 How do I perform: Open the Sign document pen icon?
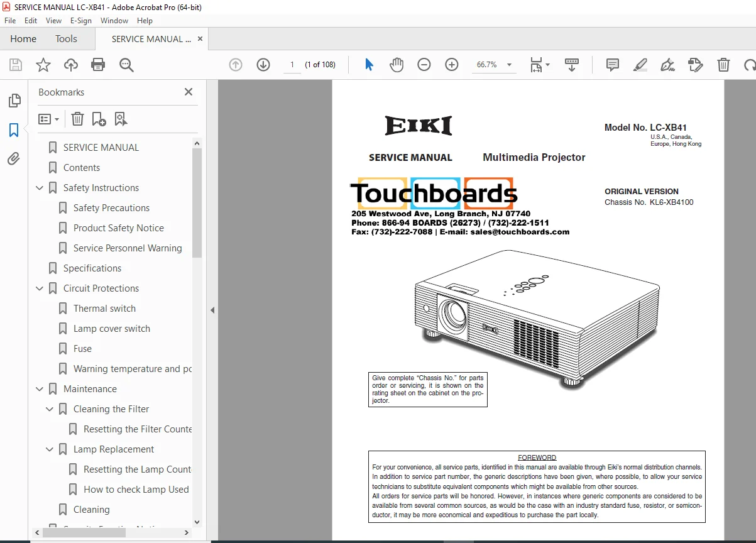pos(667,65)
